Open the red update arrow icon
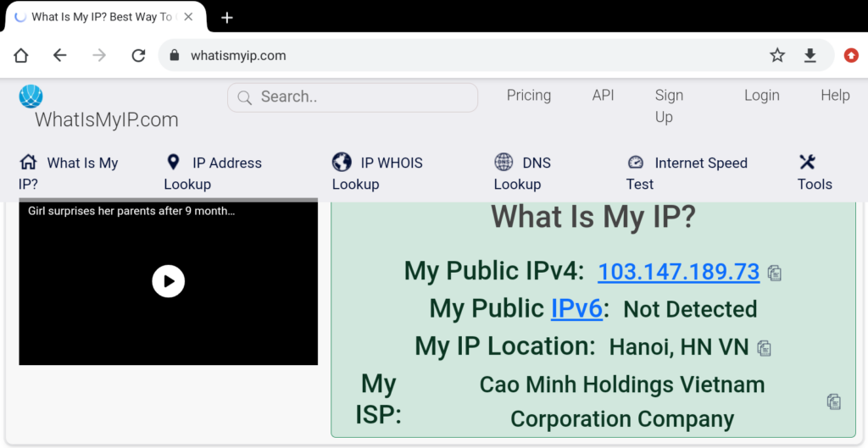The height and width of the screenshot is (448, 868). click(x=851, y=55)
